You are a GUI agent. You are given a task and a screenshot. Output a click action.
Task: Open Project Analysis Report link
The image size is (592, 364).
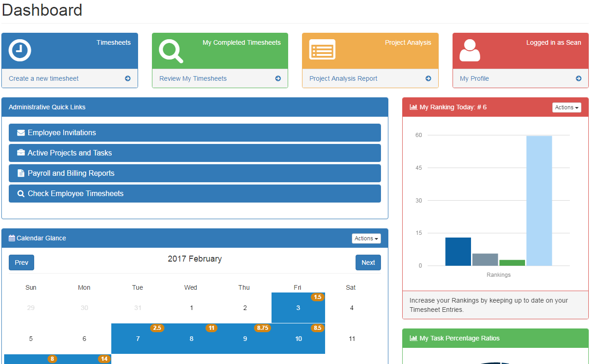click(x=343, y=78)
